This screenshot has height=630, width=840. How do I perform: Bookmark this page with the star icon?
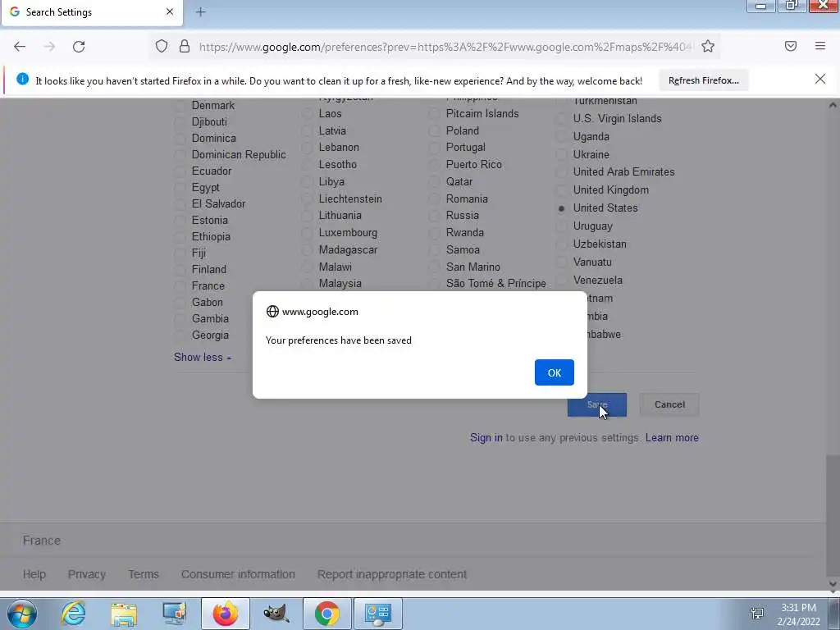[708, 47]
